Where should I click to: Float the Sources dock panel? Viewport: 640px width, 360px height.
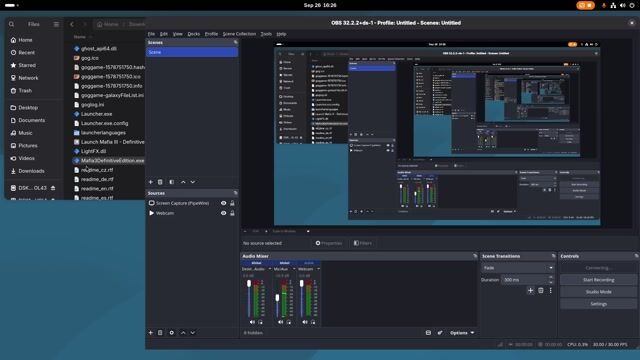tap(236, 193)
